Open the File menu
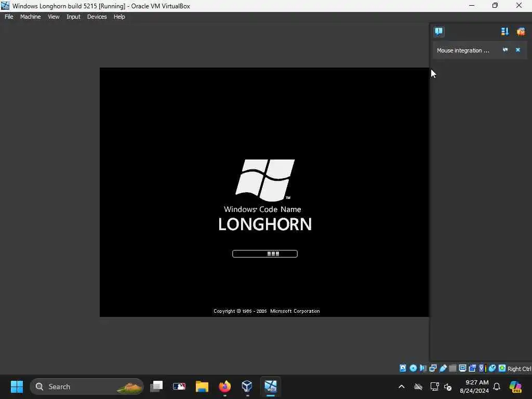 pyautogui.click(x=9, y=17)
